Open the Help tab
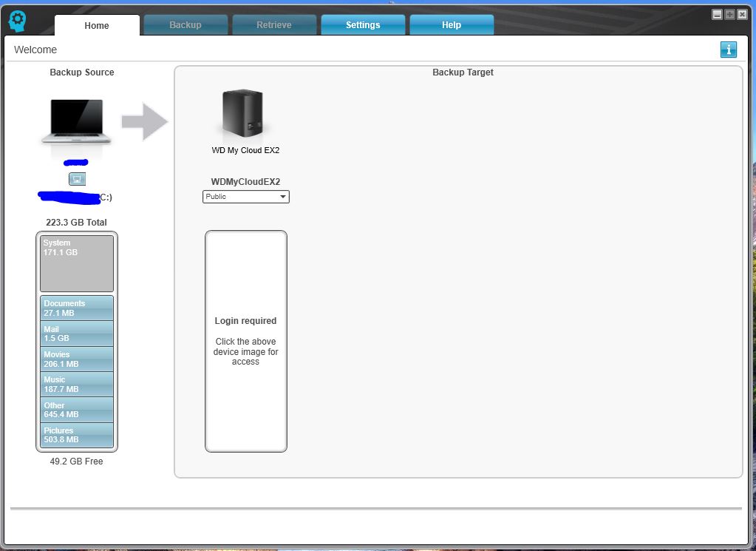Image resolution: width=756 pixels, height=551 pixels. click(x=452, y=24)
